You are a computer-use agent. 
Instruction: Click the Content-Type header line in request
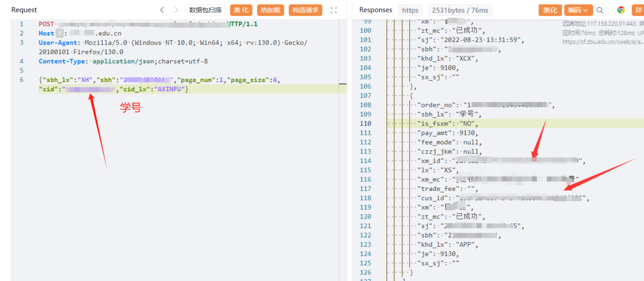coord(123,61)
